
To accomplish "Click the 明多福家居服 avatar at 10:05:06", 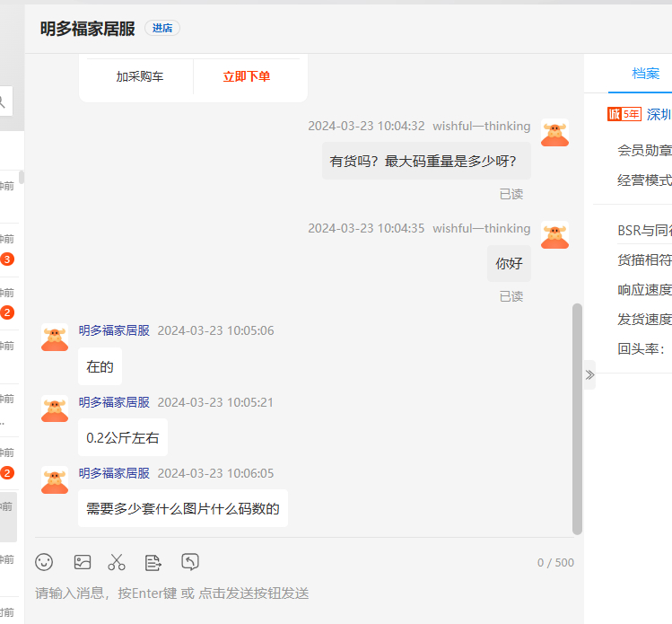I will pyautogui.click(x=55, y=338).
